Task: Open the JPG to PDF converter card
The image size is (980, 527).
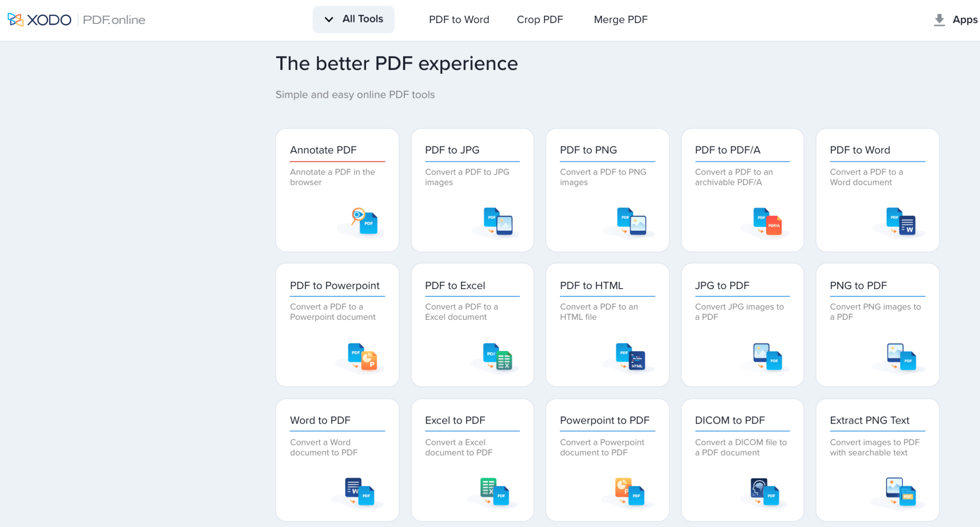Action: 742,325
